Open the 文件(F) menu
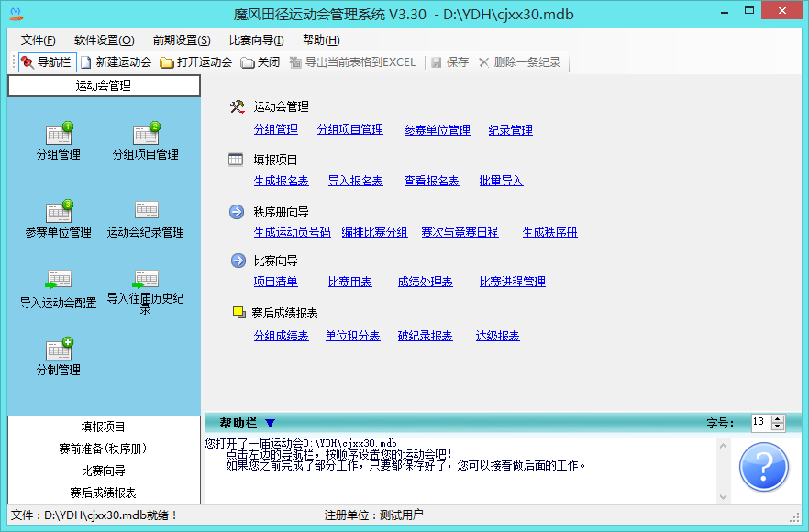809x532 pixels. [39, 40]
